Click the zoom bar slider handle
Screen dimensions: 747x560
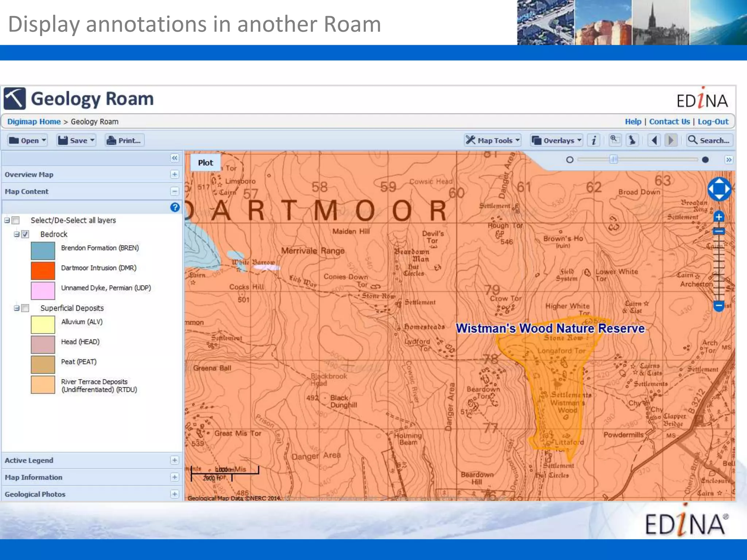[x=719, y=231]
